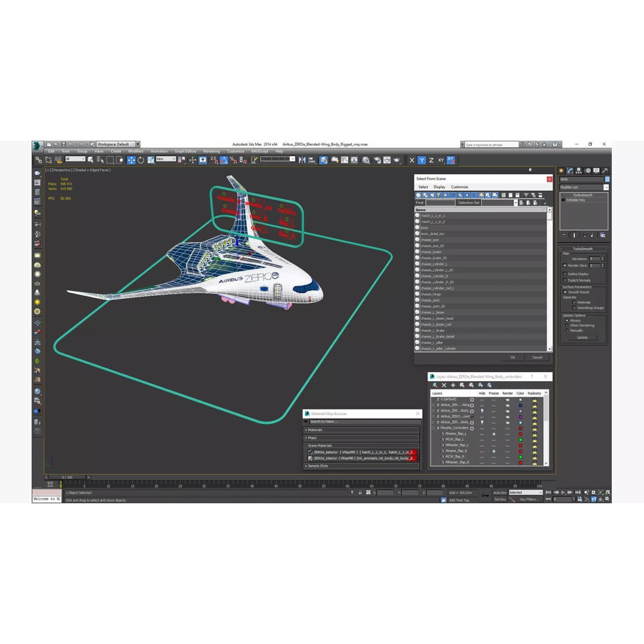Open the Utilities hammer panel tab

605,171
